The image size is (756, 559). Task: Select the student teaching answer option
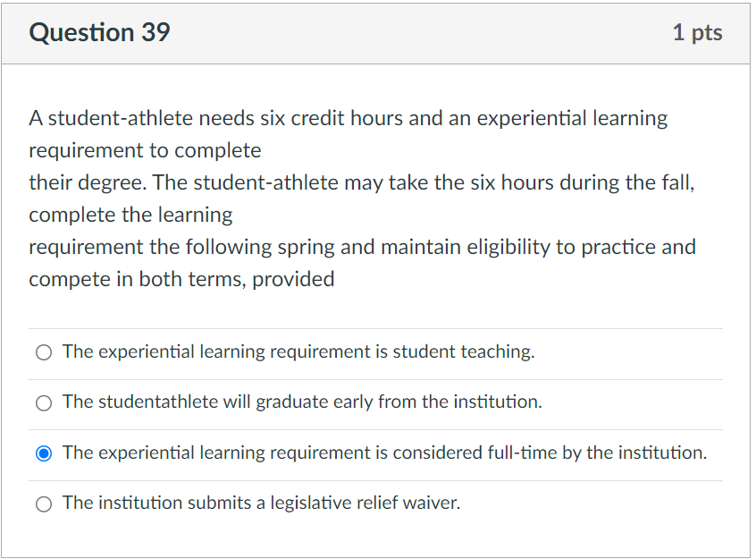point(44,352)
